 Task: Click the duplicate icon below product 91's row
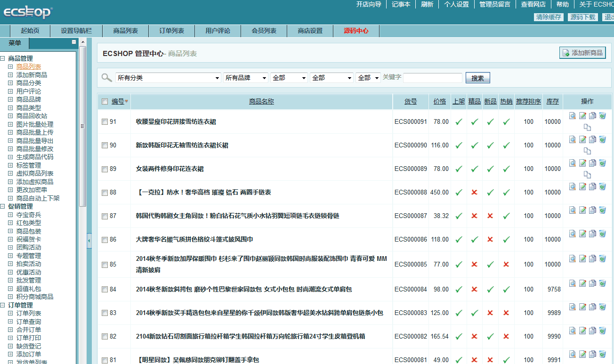(588, 127)
